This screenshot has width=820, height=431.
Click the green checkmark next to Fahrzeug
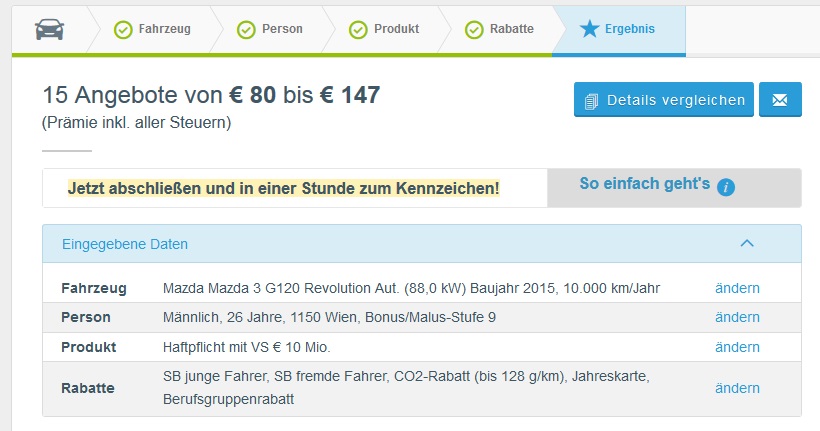[123, 30]
